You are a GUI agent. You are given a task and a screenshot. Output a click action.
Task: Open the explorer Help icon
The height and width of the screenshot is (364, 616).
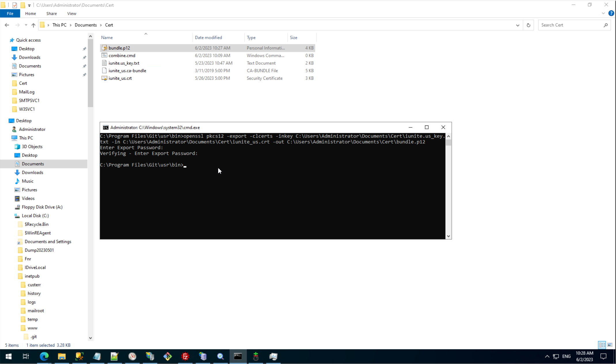pyautogui.click(x=611, y=13)
